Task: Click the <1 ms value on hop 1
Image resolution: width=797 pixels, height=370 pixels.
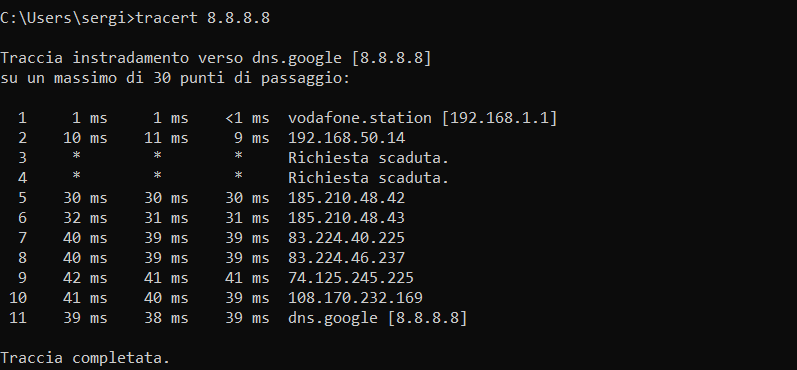Action: pyautogui.click(x=248, y=118)
